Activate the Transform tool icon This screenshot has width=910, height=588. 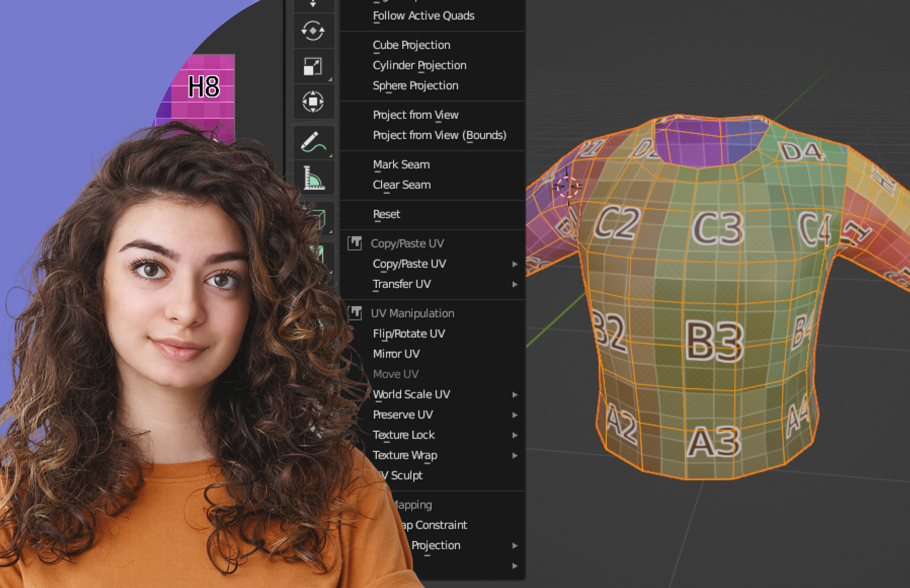[x=313, y=102]
